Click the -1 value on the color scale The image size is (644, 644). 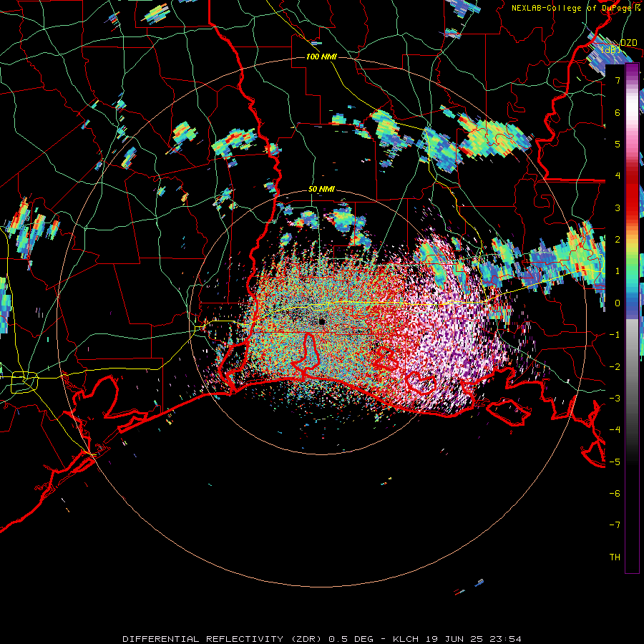pos(615,335)
